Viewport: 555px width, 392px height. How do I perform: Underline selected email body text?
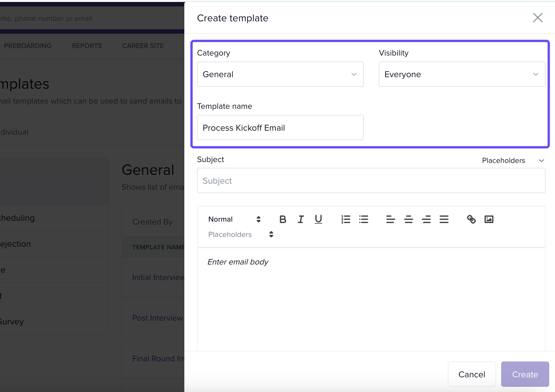click(x=318, y=219)
